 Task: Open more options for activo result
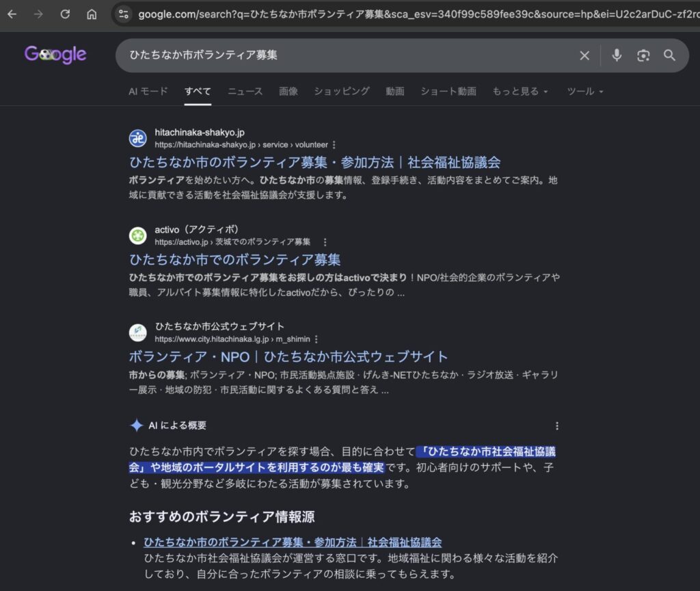tap(325, 242)
